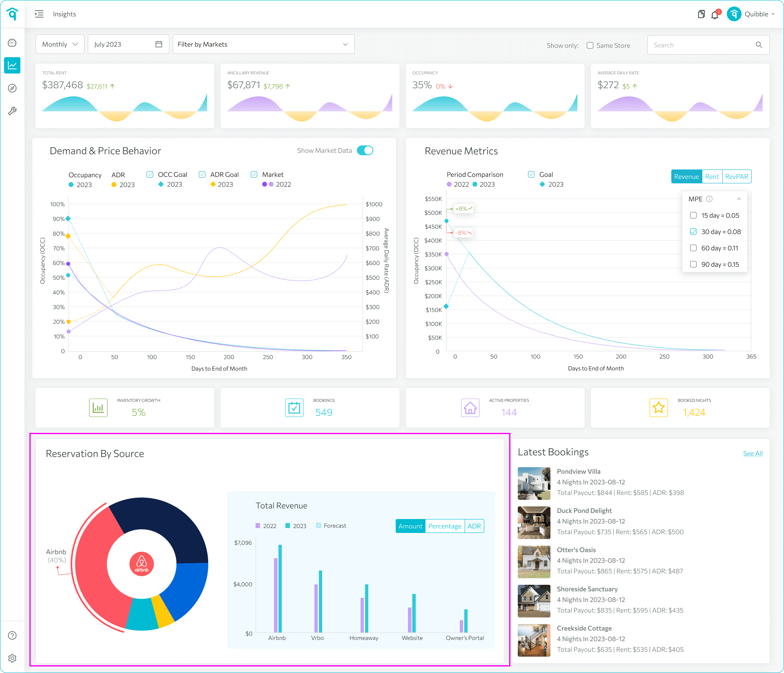This screenshot has height=673, width=784.
Task: Collapse the MPE panel chevron
Action: [739, 199]
